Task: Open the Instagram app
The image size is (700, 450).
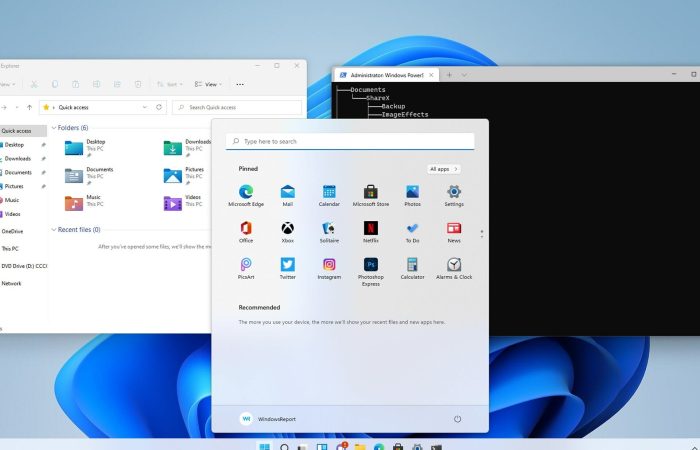Action: (x=329, y=269)
